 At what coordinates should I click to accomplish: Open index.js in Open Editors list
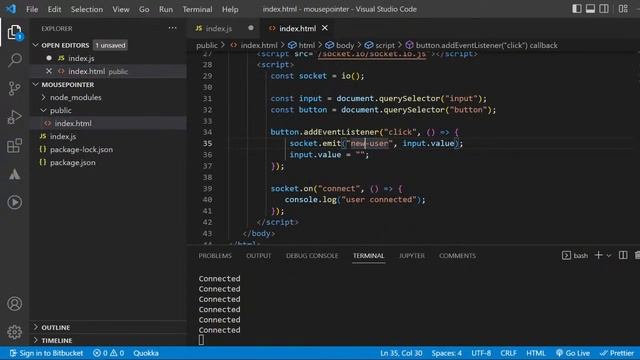pos(81,58)
